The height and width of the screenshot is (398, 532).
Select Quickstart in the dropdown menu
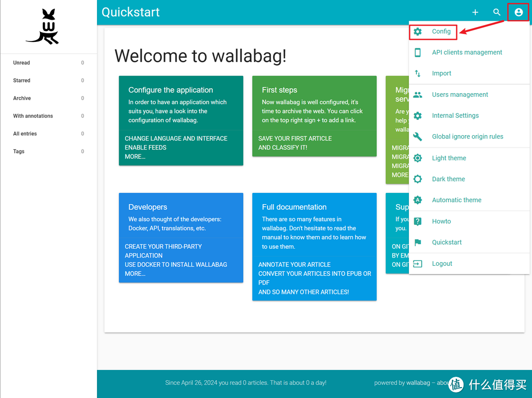447,243
